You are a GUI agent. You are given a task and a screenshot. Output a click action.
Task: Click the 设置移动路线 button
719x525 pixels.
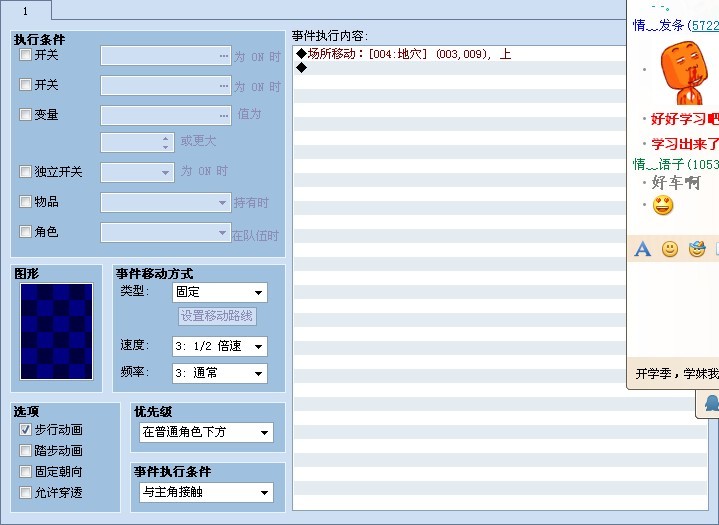[217, 316]
